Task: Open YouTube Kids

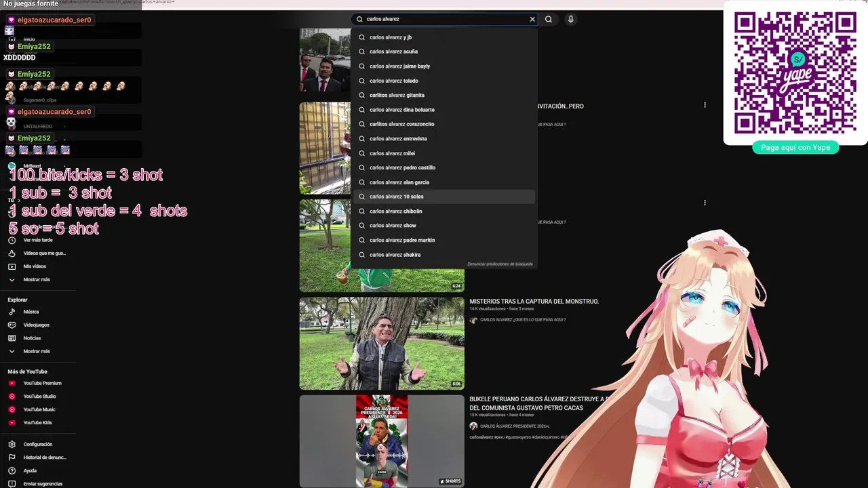Action: click(37, 423)
